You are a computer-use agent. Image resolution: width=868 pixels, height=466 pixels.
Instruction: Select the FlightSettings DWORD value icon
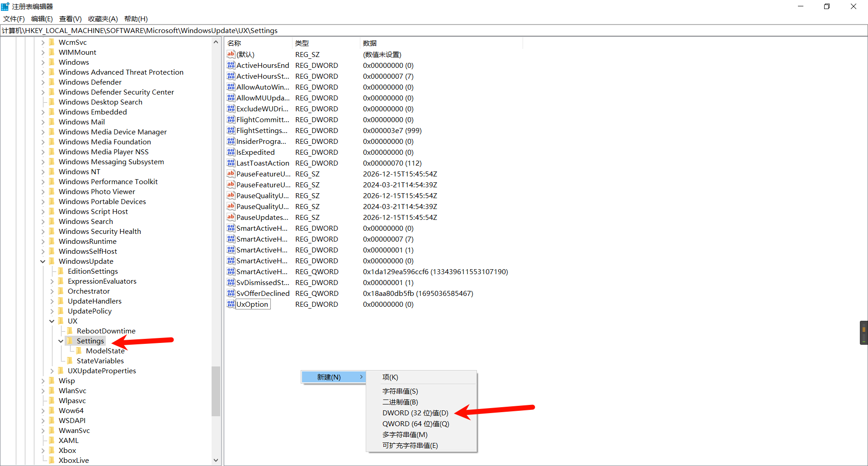[x=231, y=130]
